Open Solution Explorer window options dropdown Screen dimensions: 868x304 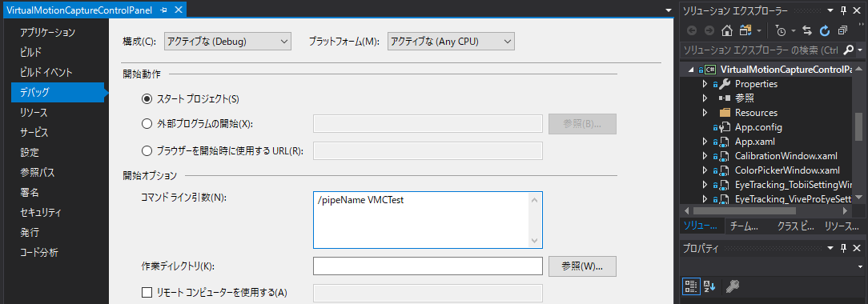pos(830,10)
